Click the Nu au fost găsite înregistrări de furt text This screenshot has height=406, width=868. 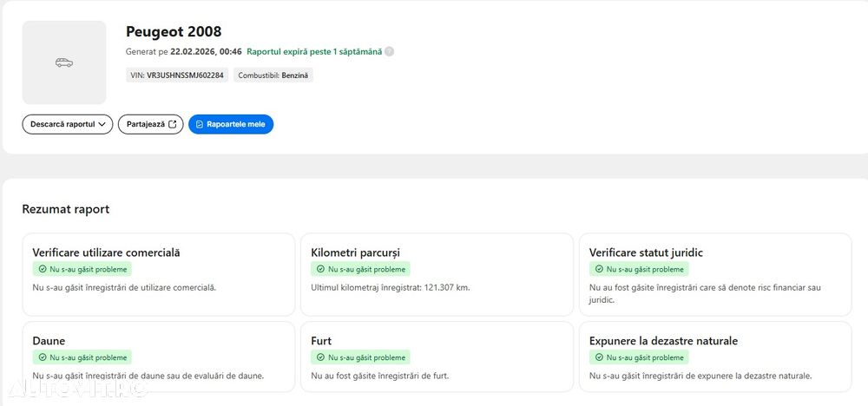[x=380, y=376]
